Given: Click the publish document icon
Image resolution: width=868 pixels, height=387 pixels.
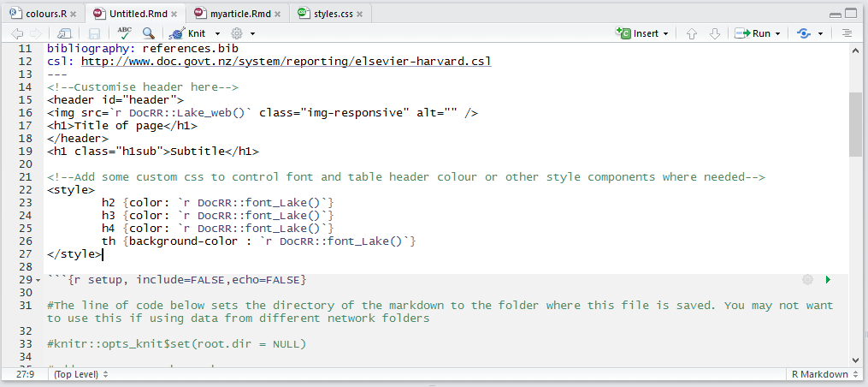Looking at the screenshot, I should pyautogui.click(x=804, y=34).
